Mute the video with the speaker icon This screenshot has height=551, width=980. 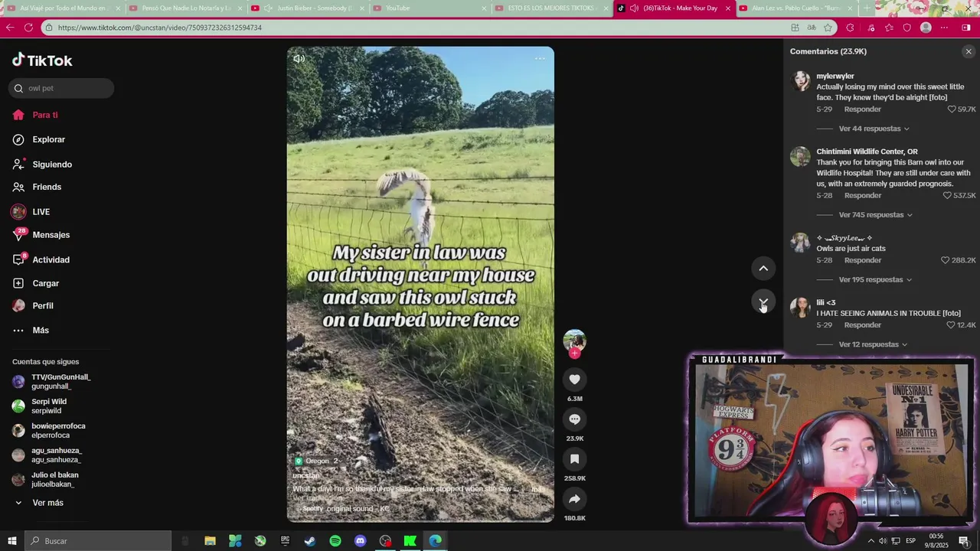pos(299,58)
